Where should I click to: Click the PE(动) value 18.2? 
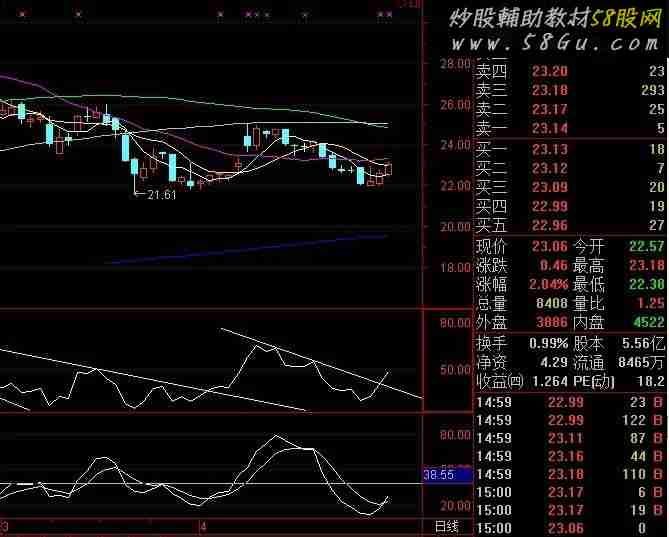tap(651, 381)
